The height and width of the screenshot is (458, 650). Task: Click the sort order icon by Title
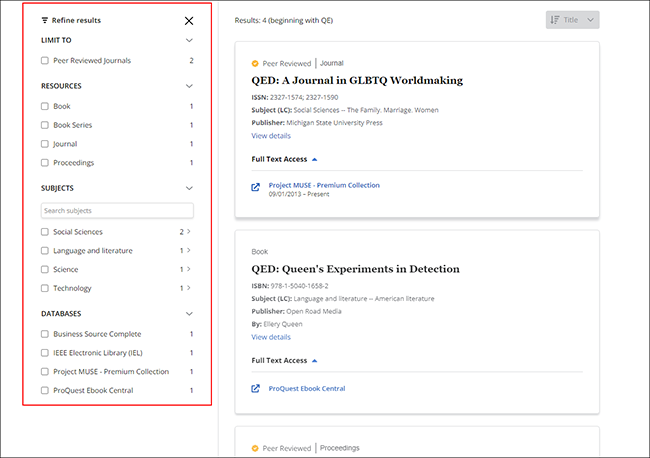tap(555, 20)
